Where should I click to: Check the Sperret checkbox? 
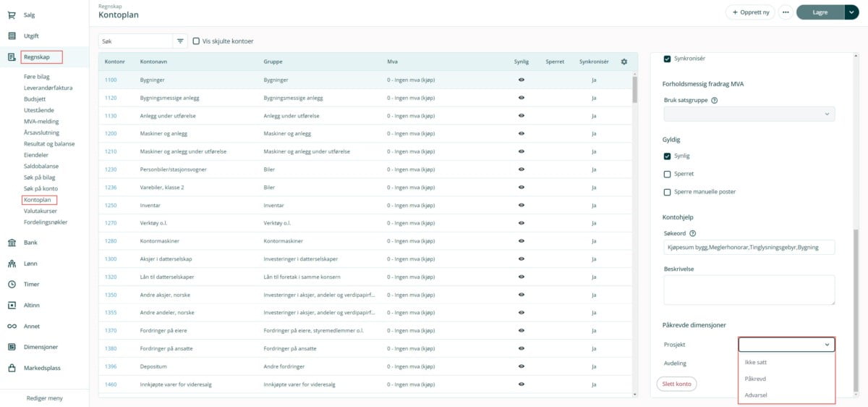(x=667, y=174)
